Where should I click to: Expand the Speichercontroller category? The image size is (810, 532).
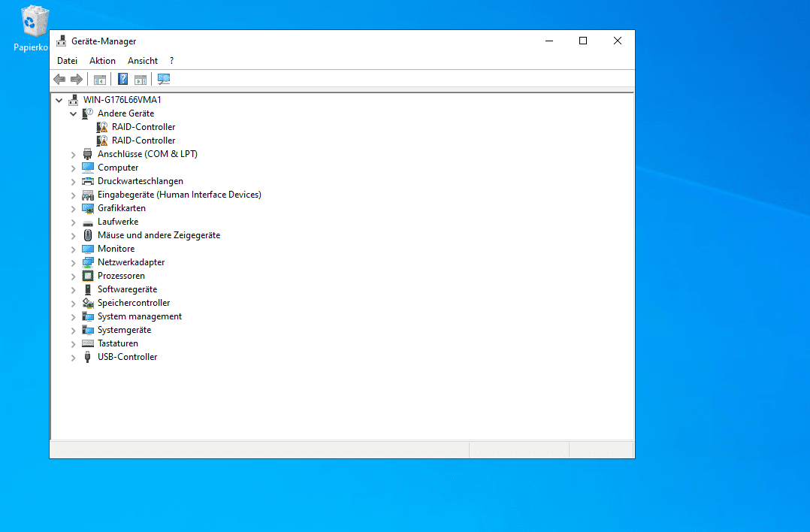click(74, 303)
